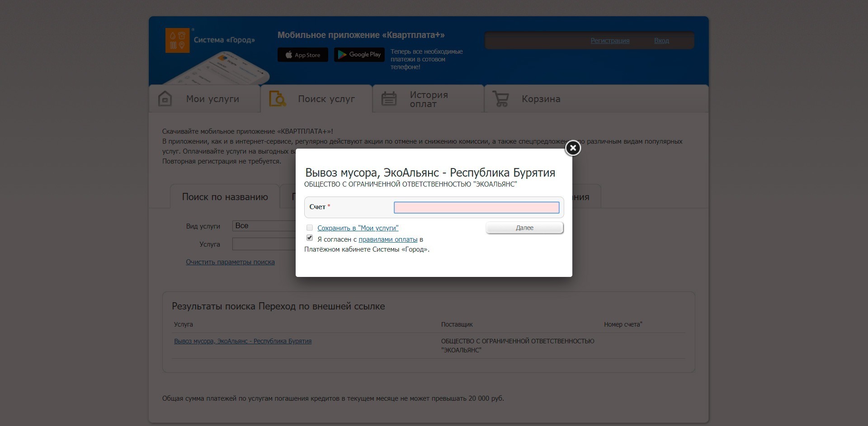868x426 pixels.
Task: Click the Услуга search field
Action: (x=264, y=244)
